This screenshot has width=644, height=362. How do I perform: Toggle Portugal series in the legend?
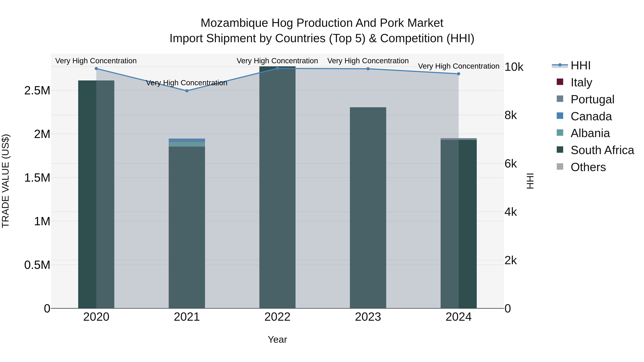click(x=585, y=99)
